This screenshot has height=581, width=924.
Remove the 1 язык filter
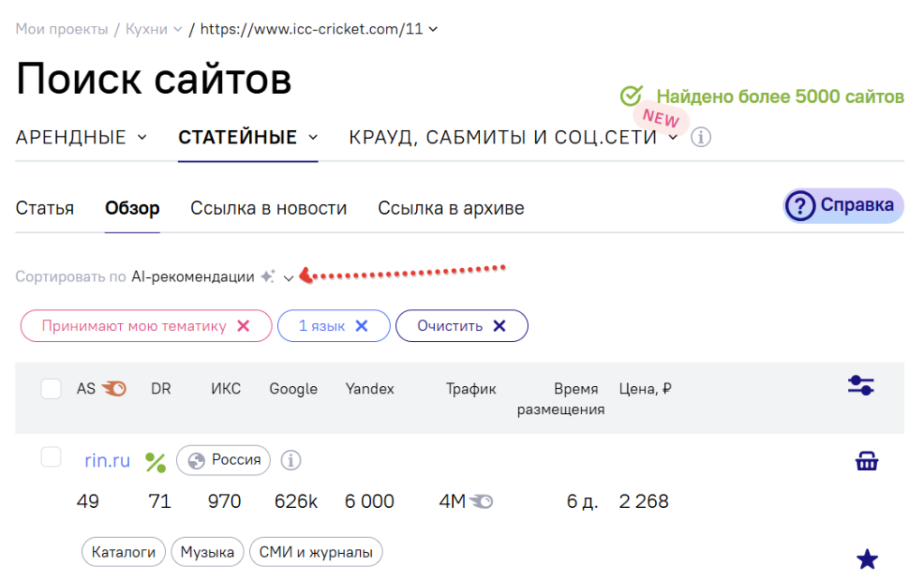tap(362, 327)
